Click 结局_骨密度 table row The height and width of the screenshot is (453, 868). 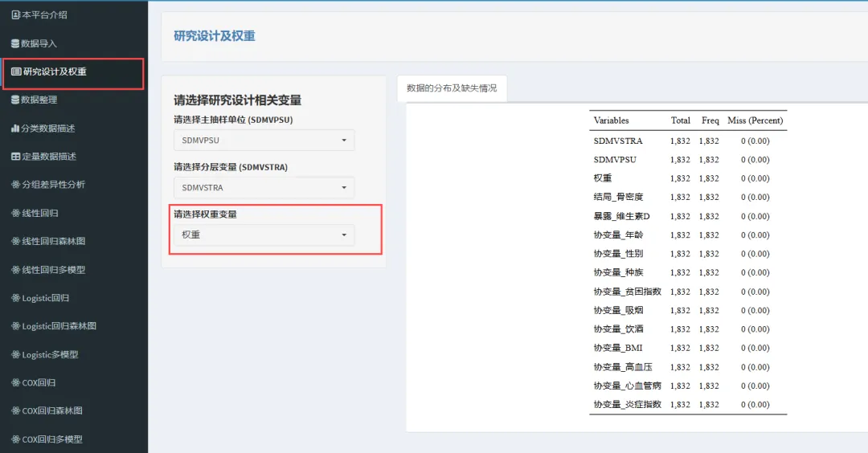[x=688, y=198]
